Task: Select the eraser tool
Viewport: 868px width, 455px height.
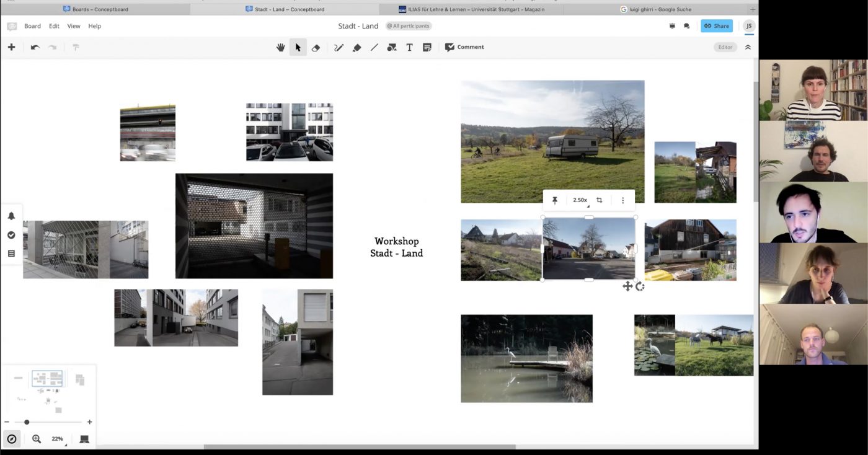Action: [316, 47]
